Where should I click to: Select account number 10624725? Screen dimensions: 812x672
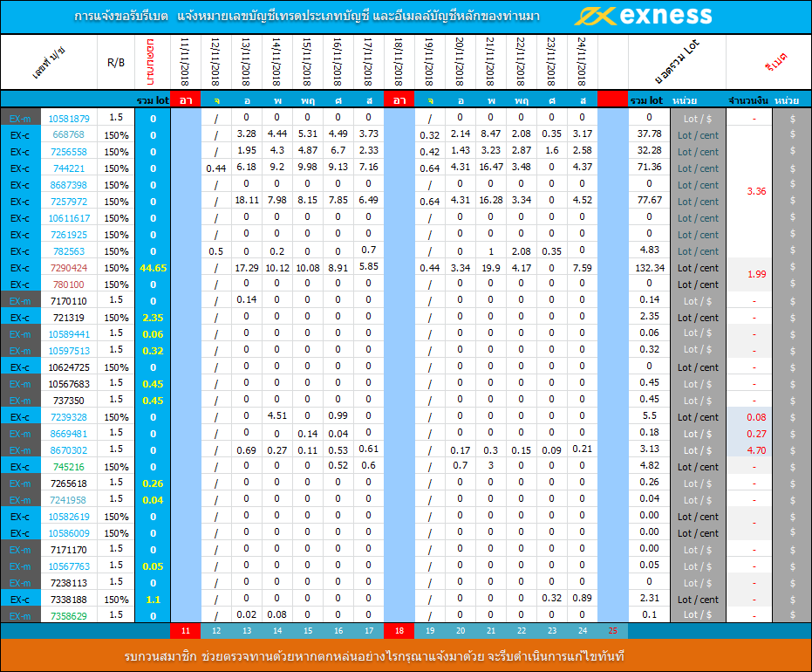point(69,367)
